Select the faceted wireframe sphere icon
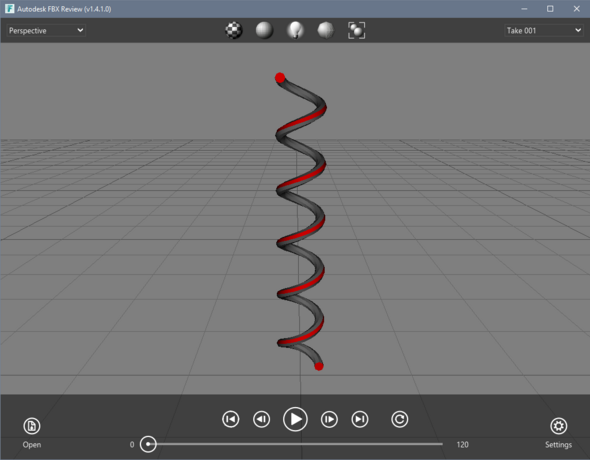 coord(325,30)
